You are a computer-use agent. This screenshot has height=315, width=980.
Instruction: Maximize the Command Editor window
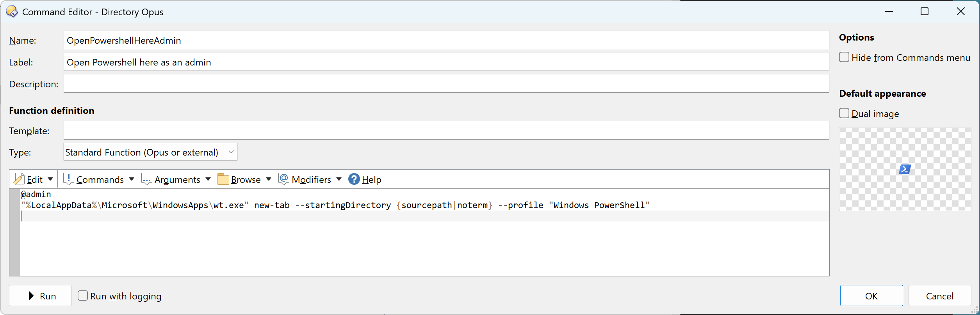925,12
